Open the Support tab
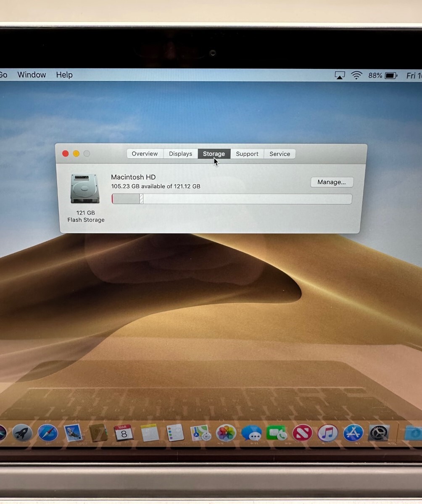 247,154
